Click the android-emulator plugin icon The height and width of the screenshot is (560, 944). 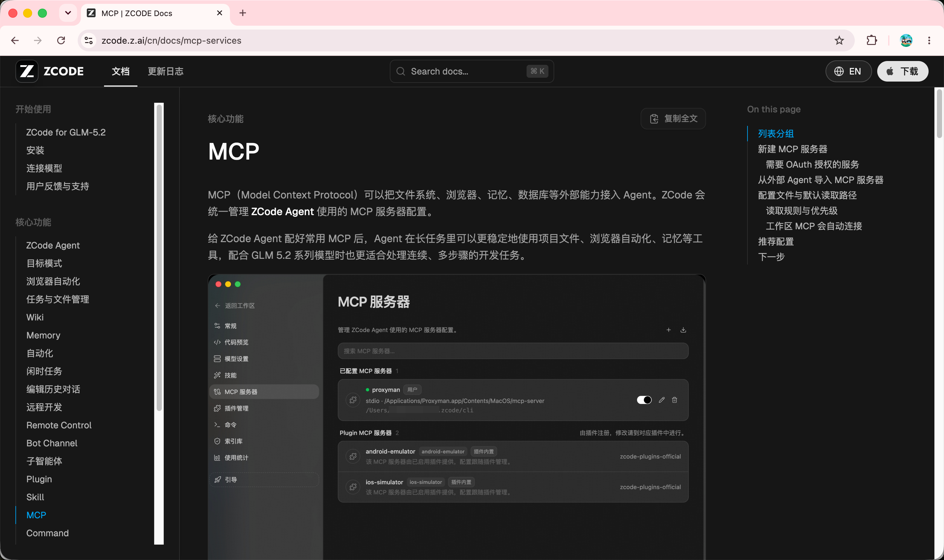coord(353,457)
